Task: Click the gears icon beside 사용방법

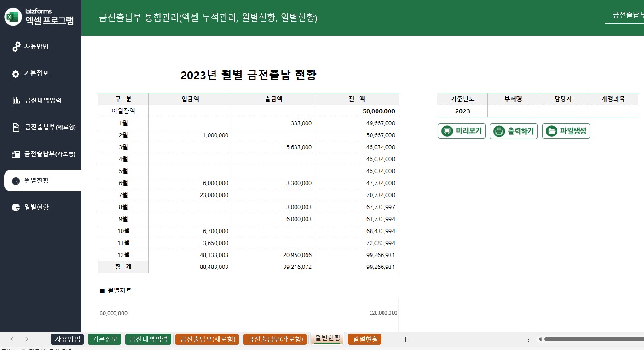Action: (16, 47)
